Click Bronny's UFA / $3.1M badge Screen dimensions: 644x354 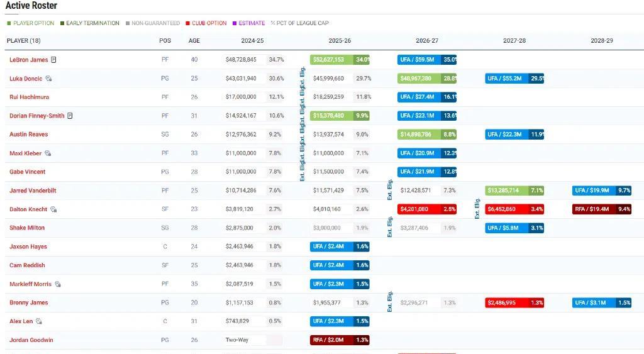[602, 302]
